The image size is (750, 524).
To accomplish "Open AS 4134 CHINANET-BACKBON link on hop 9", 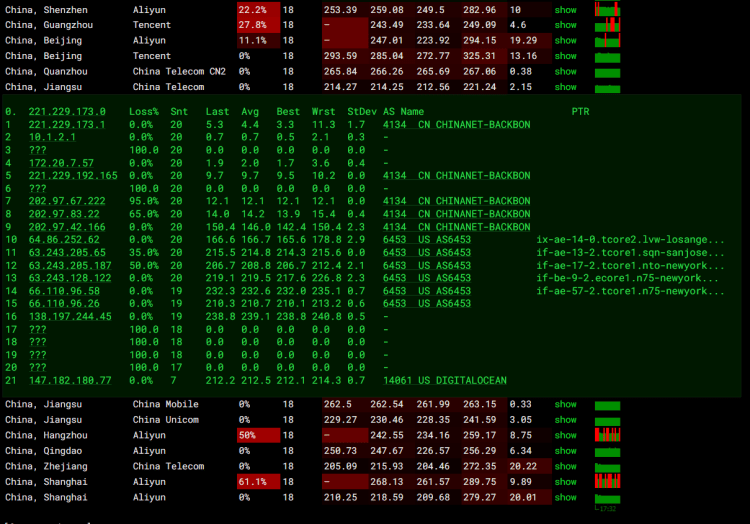I will coord(456,227).
